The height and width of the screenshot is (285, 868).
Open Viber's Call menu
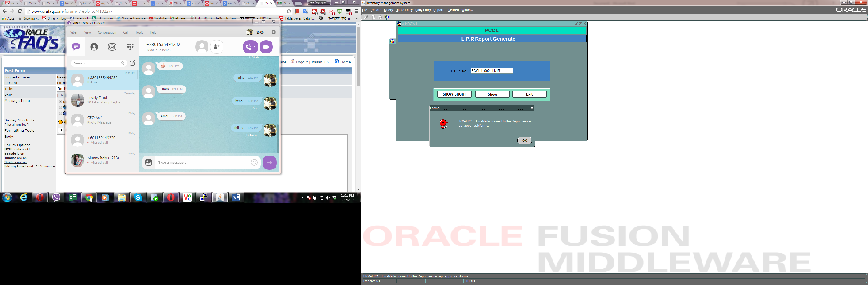click(126, 33)
